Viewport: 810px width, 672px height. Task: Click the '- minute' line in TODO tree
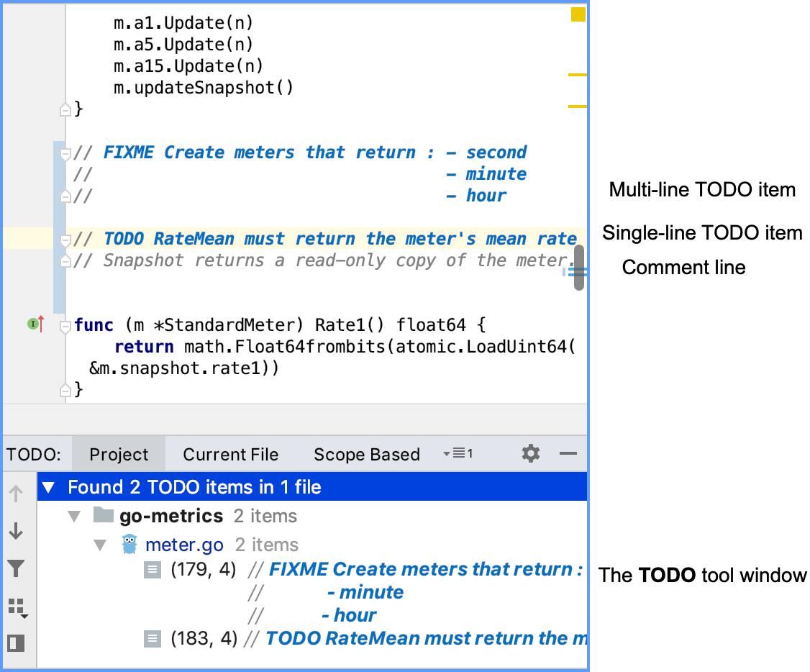(x=365, y=592)
